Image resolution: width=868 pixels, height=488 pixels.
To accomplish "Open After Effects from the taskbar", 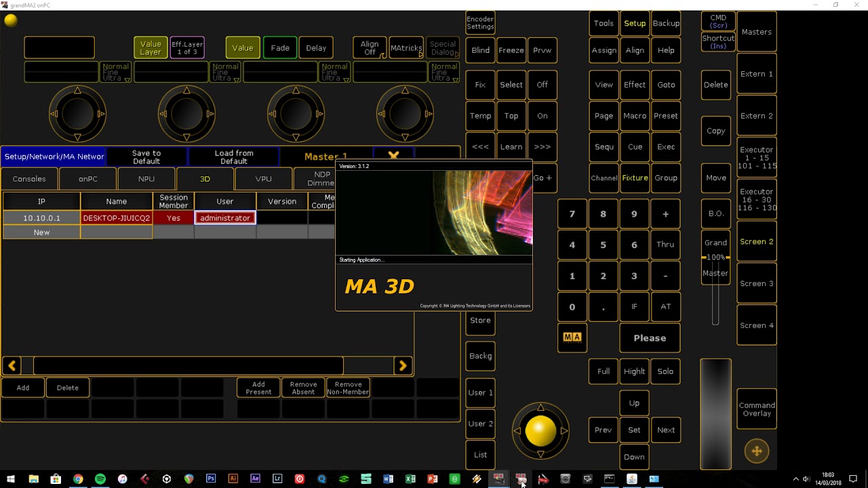I will point(255,479).
